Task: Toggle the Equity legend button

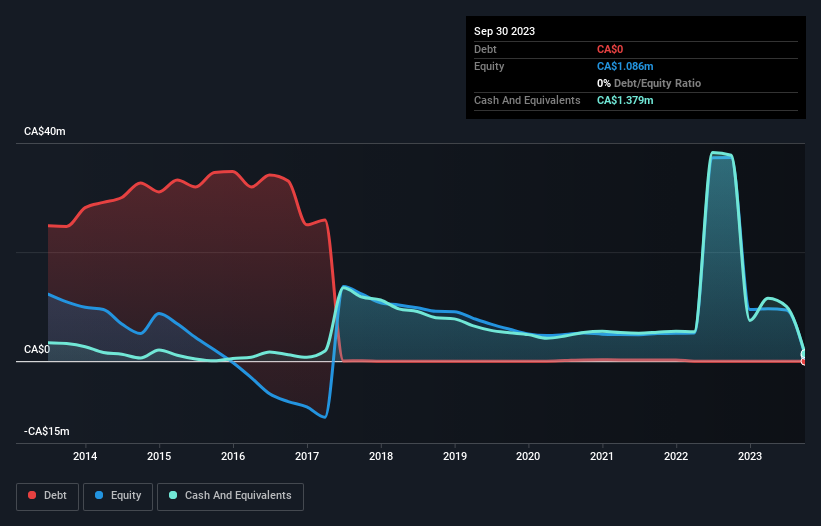Action: coord(118,496)
